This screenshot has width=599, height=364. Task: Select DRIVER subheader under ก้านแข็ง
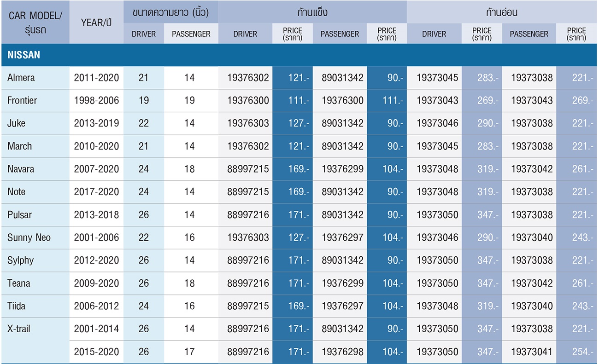point(245,34)
